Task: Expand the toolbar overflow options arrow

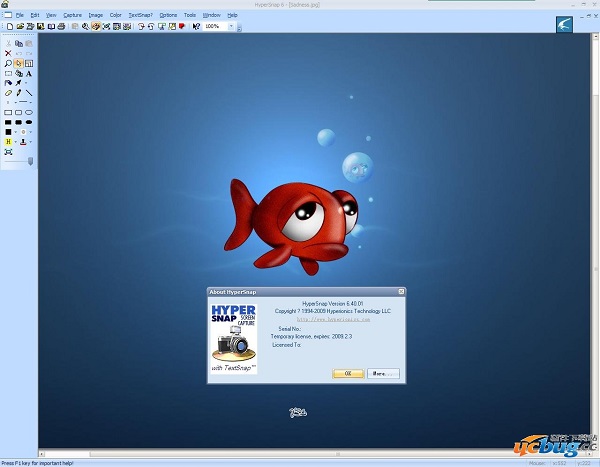Action: pos(239,28)
